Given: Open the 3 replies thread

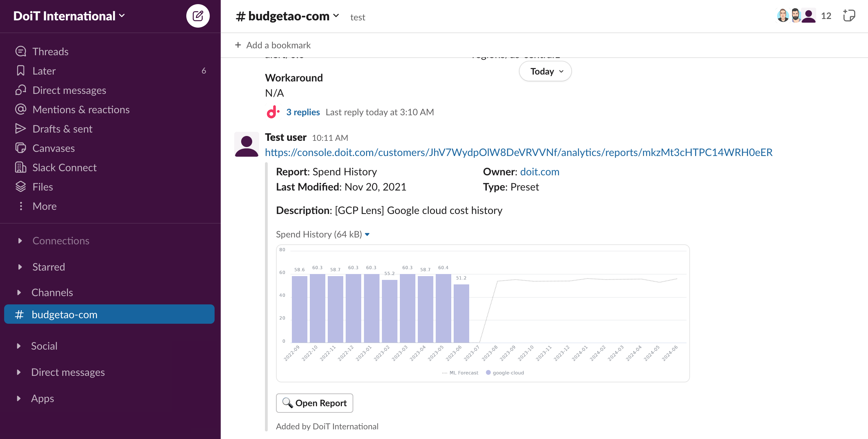Looking at the screenshot, I should coord(303,112).
